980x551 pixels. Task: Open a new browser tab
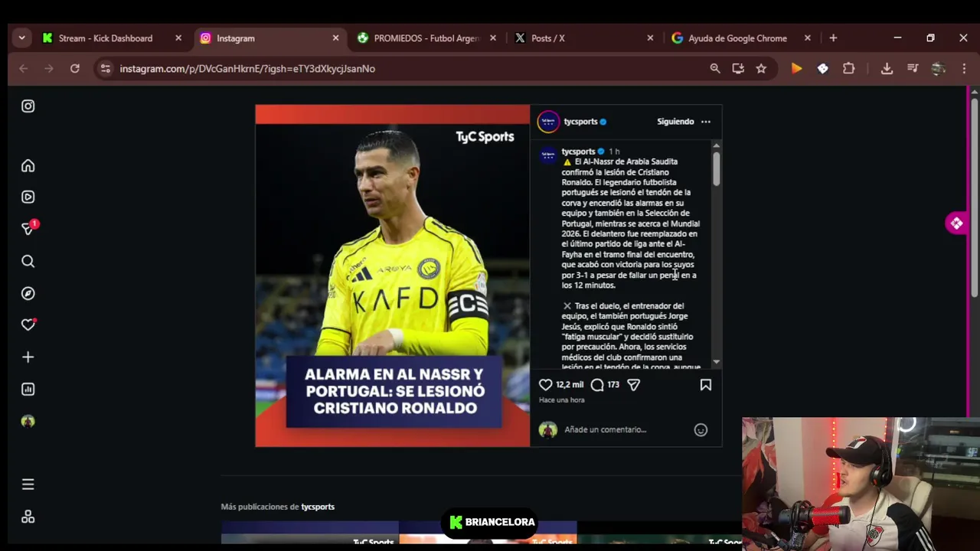(833, 38)
